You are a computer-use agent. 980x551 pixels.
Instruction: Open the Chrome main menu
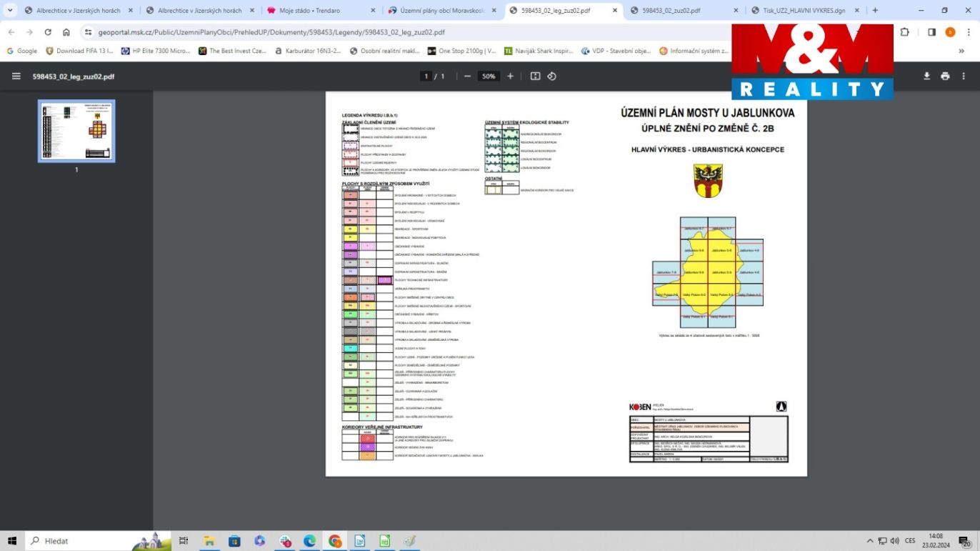[x=968, y=32]
